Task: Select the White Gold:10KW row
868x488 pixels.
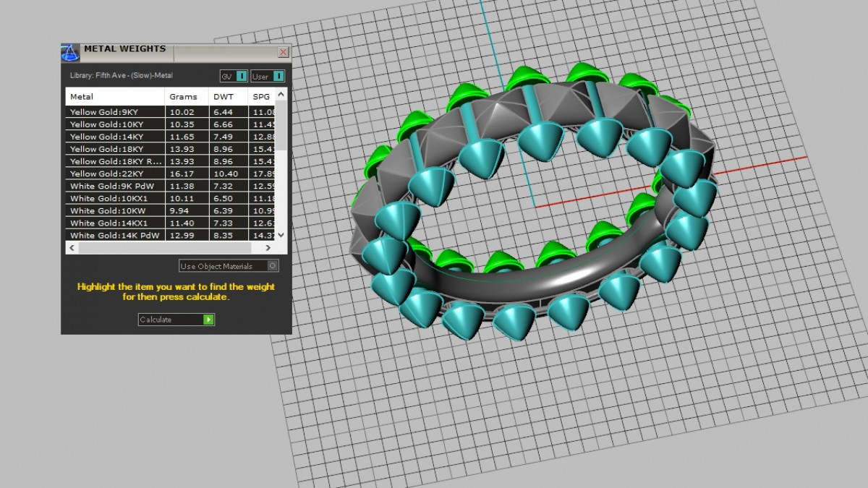Action: pyautogui.click(x=116, y=210)
